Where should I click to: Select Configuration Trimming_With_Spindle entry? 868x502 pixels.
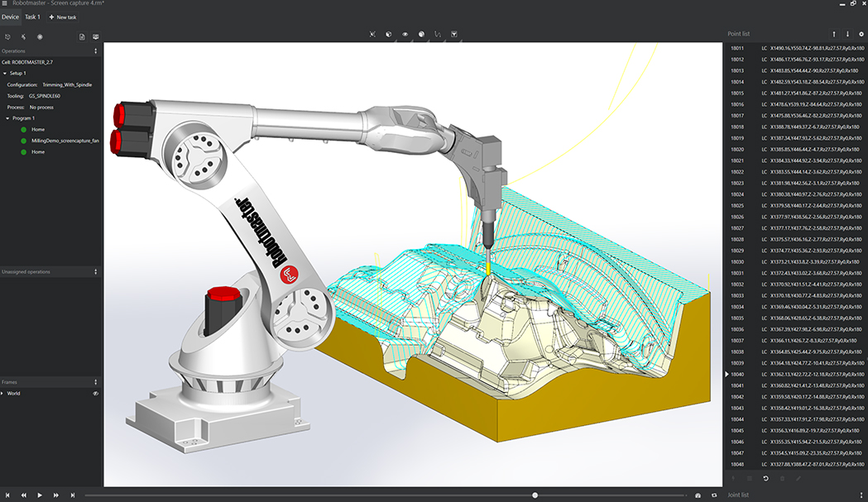[51, 84]
